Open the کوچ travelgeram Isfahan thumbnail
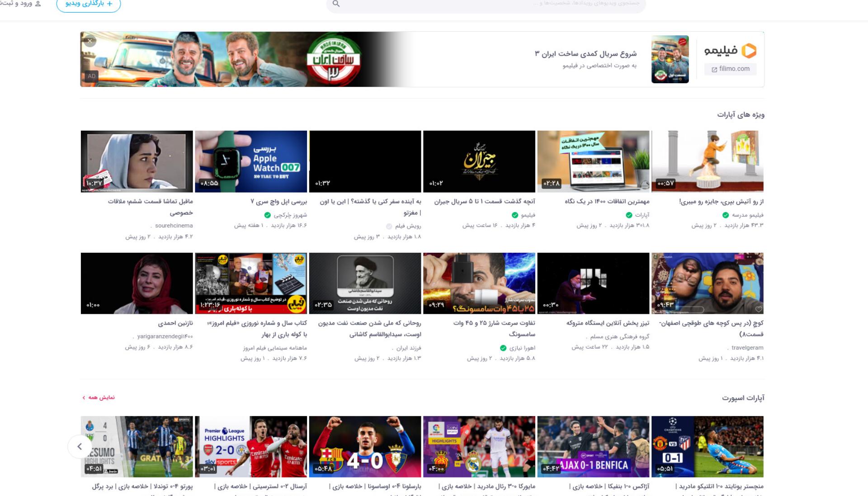Screen dimensions: 868x496 [x=708, y=283]
